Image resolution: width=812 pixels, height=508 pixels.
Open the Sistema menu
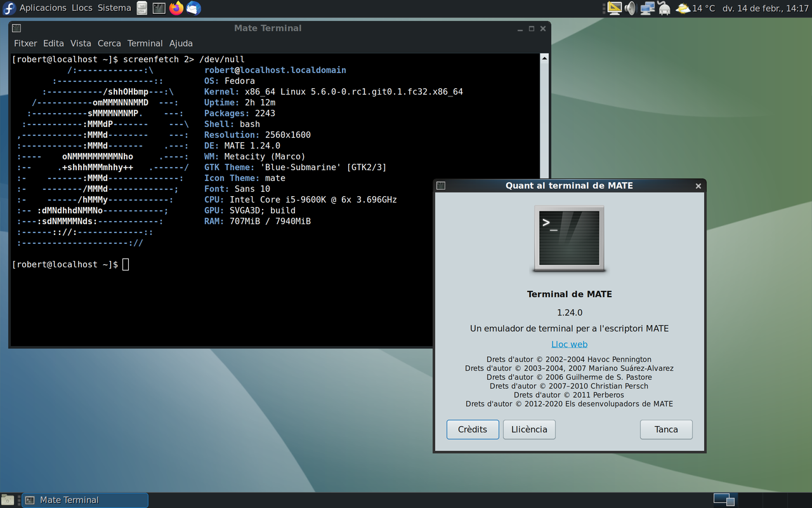pyautogui.click(x=114, y=8)
